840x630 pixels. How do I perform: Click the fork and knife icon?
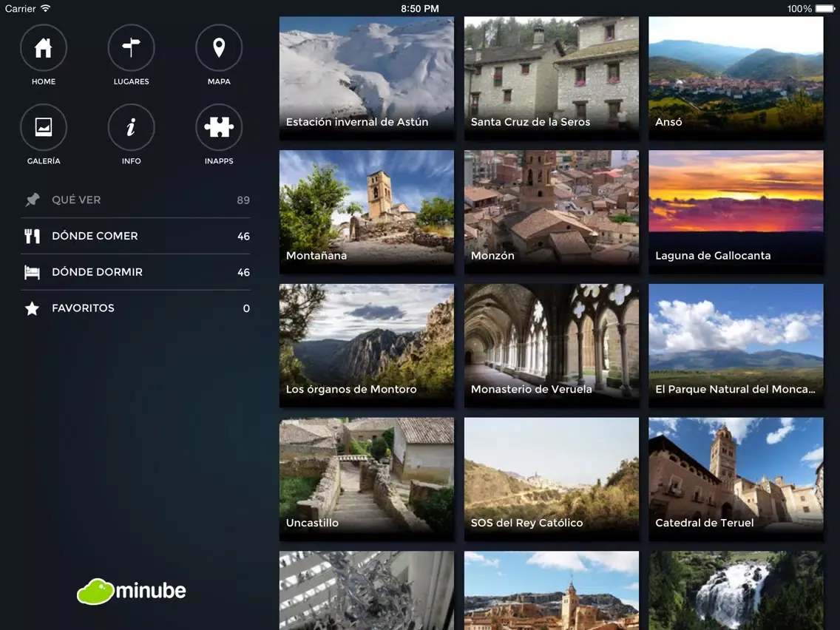32,236
